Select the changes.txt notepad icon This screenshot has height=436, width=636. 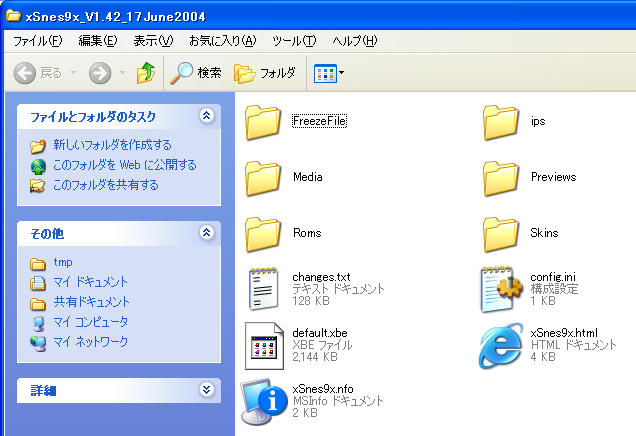(x=263, y=288)
